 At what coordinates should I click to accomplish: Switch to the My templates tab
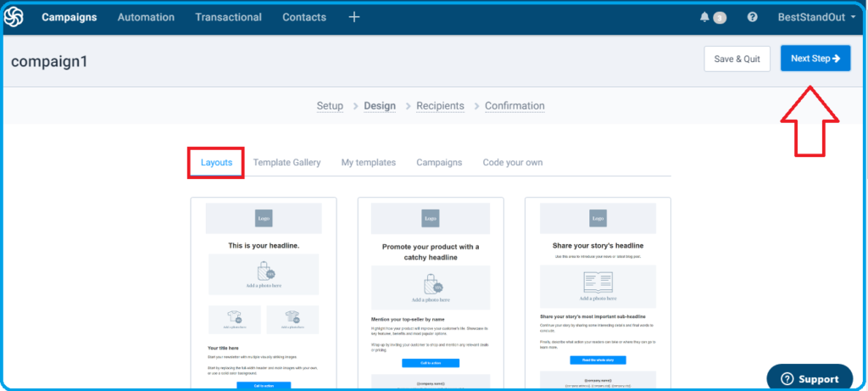(369, 163)
